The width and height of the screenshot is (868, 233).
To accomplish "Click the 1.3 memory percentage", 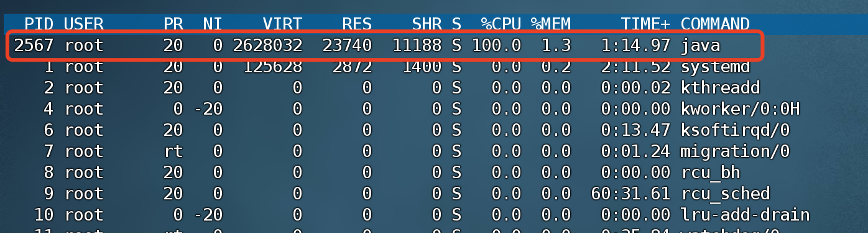I will (556, 45).
